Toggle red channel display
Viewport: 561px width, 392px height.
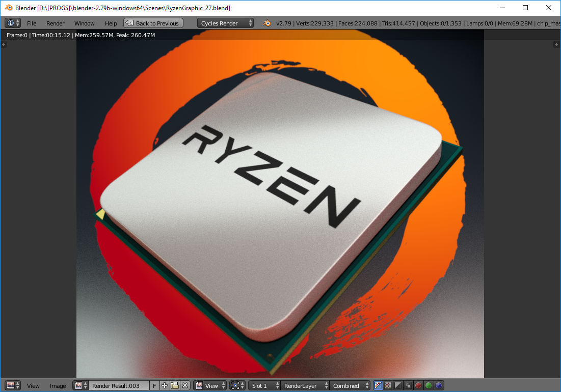coord(418,385)
